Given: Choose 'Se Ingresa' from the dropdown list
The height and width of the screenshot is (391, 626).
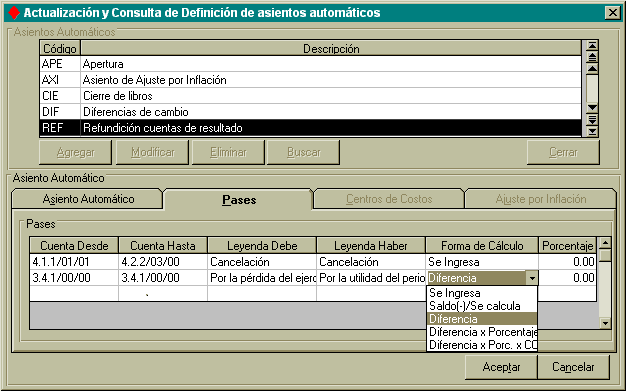Looking at the screenshot, I should pyautogui.click(x=482, y=293).
